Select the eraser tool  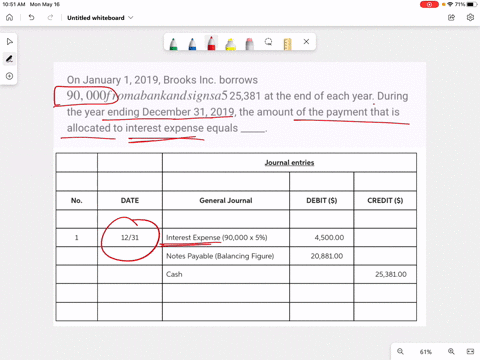249,44
